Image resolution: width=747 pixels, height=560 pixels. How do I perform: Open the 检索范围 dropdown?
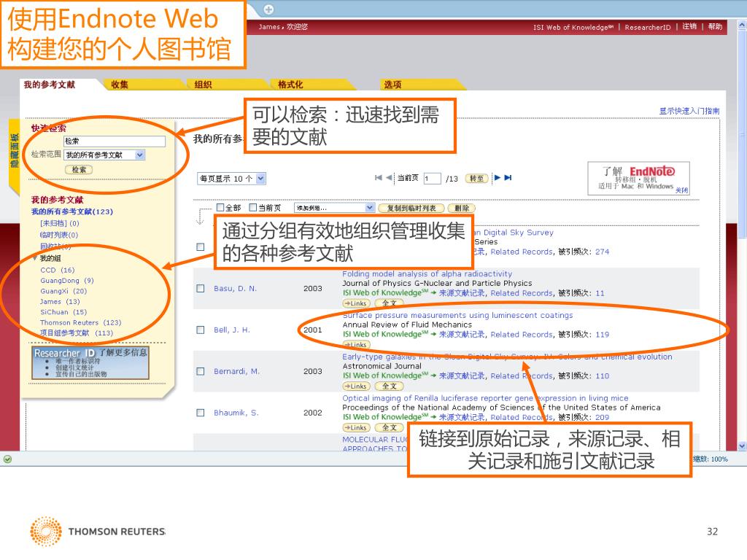click(x=104, y=155)
